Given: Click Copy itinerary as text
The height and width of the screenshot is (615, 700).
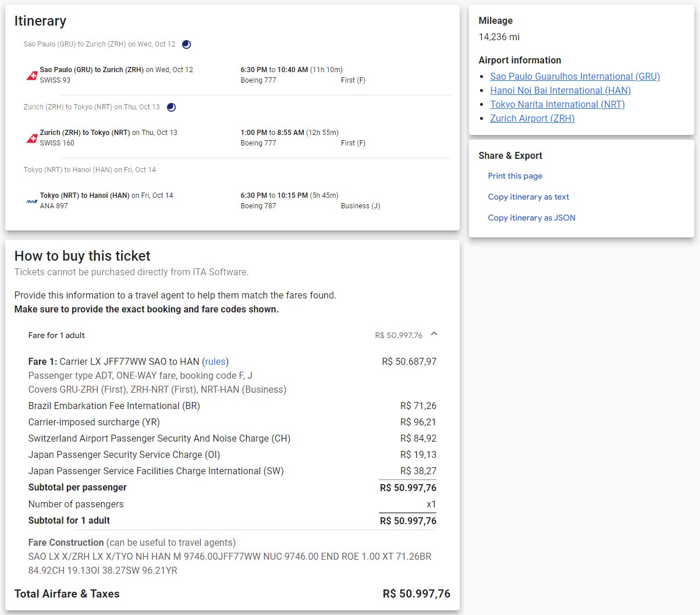Looking at the screenshot, I should click(x=528, y=197).
